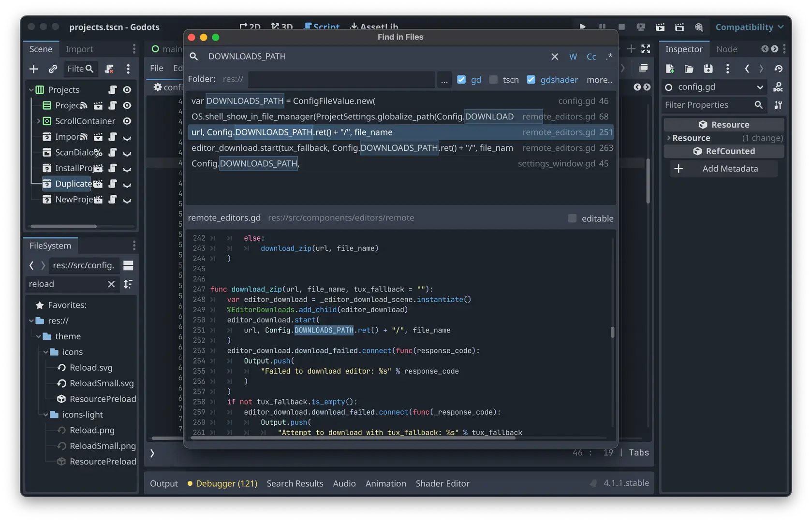Uncheck the gd file type checkbox
Image resolution: width=812 pixels, height=522 pixels.
[461, 79]
